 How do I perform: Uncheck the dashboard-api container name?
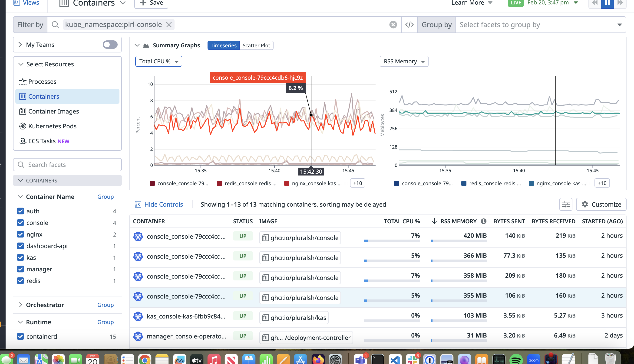(20, 246)
